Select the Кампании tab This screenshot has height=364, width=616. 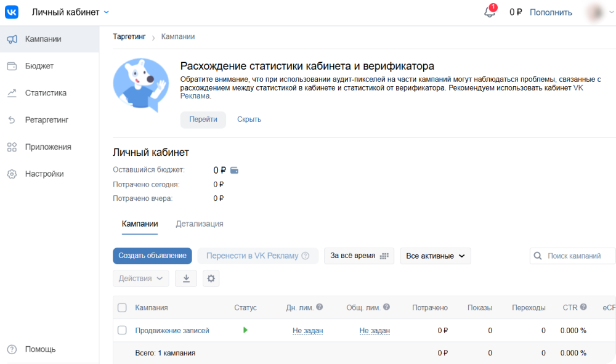[140, 224]
